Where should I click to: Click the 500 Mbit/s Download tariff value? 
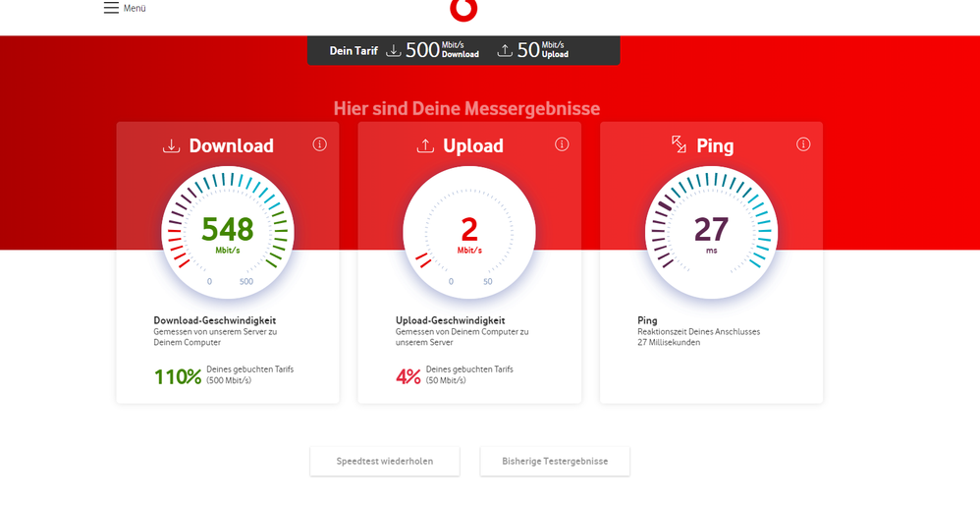442,50
